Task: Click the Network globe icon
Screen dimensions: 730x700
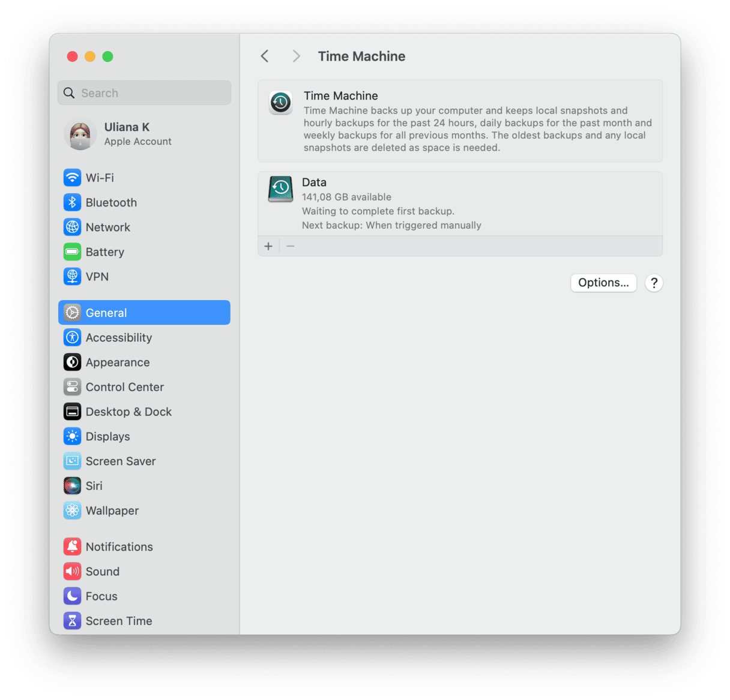Action: (72, 227)
